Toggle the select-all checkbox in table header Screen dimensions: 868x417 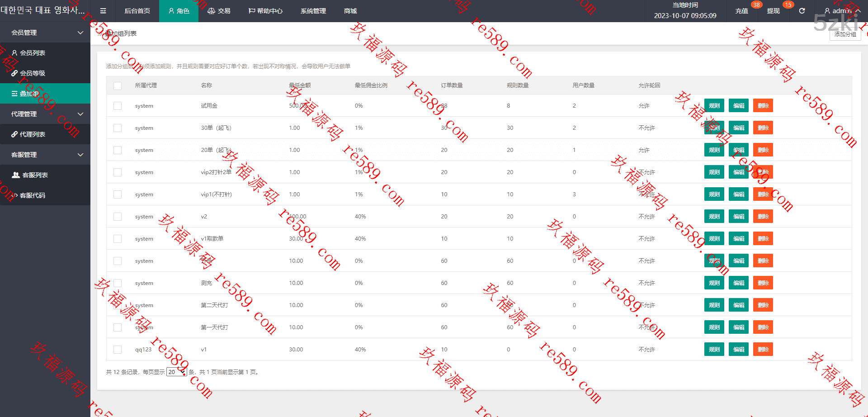[118, 85]
